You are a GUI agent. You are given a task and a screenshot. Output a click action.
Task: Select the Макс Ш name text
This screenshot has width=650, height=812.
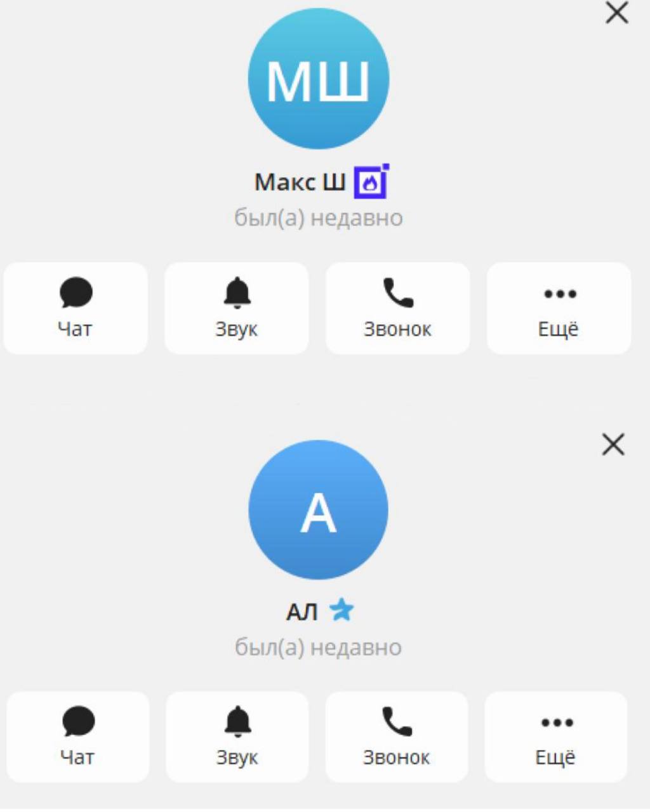click(x=300, y=183)
